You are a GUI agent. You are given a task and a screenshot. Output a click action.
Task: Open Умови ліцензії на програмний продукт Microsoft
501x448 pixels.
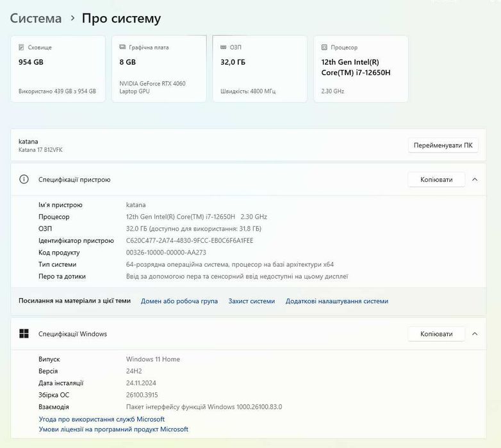coord(113,429)
